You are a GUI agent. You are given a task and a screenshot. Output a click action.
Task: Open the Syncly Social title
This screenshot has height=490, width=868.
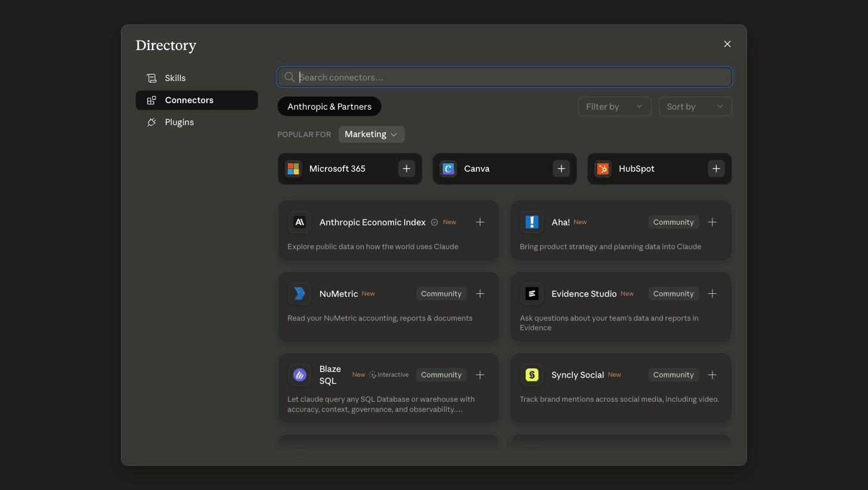pos(578,375)
